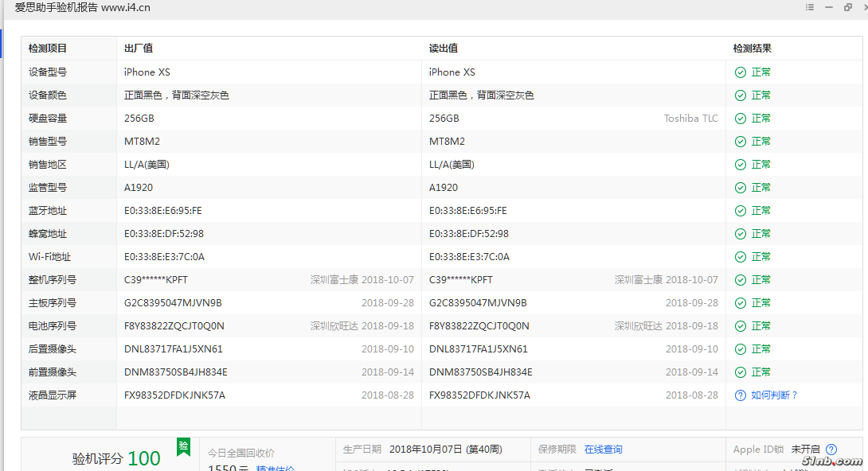The width and height of the screenshot is (868, 471).
Task: Click the help icon beside 如何判断
Action: pyautogui.click(x=741, y=395)
